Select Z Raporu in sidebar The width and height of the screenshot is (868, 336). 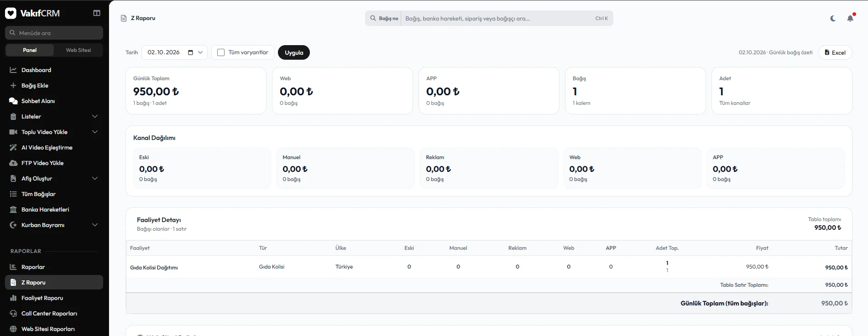tap(54, 282)
